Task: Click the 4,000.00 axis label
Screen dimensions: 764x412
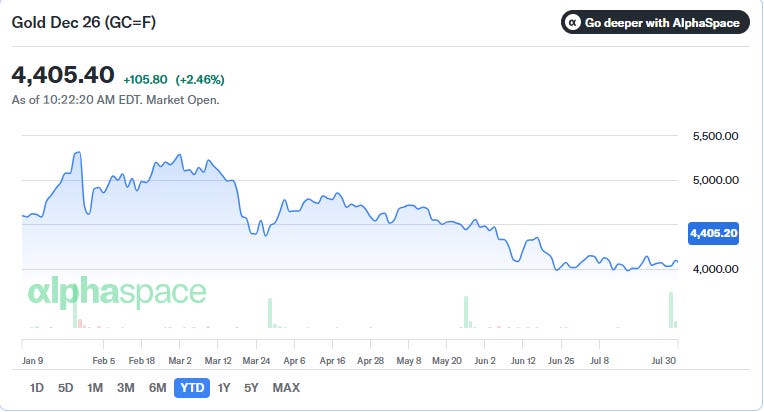Action: click(715, 269)
